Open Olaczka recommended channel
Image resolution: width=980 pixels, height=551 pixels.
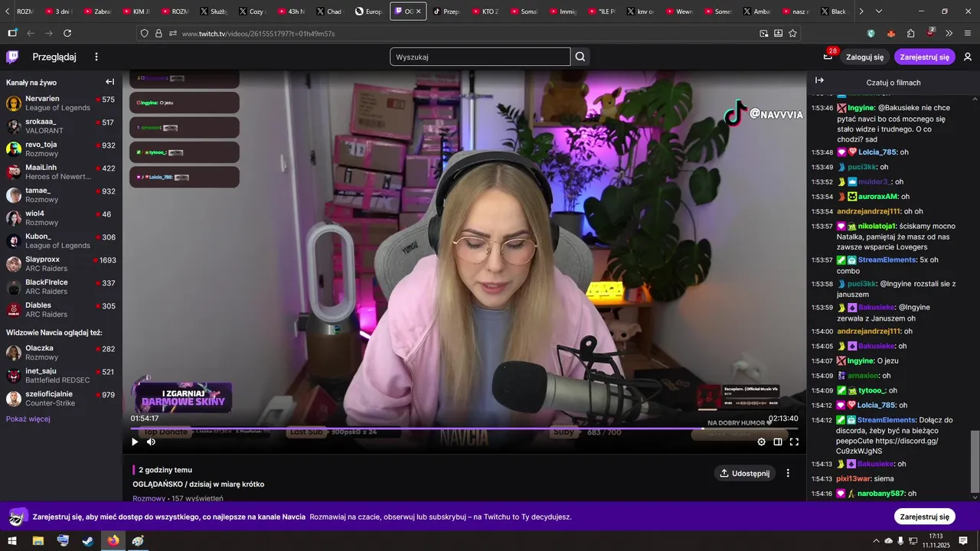tap(60, 353)
